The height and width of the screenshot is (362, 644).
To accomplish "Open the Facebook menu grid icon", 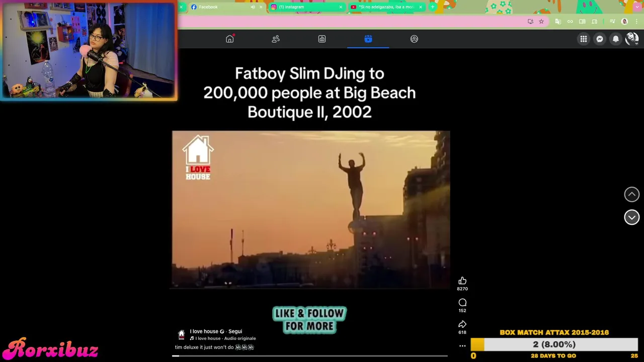I will (584, 39).
